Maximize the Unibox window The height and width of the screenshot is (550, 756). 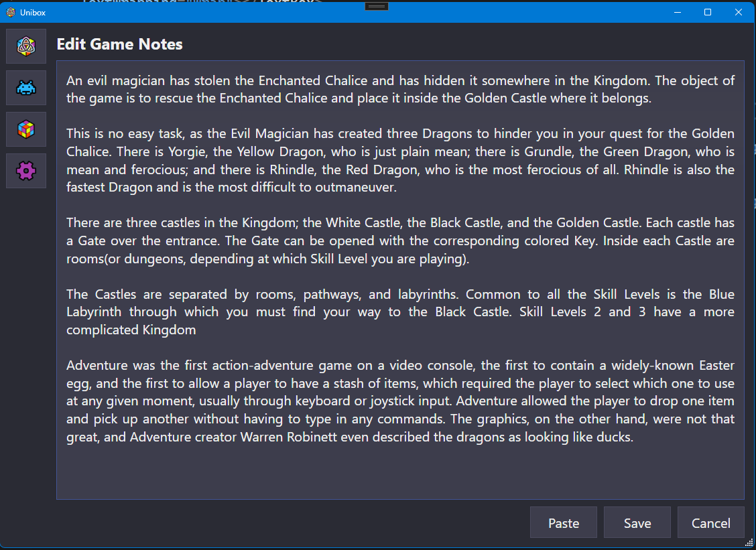click(708, 12)
